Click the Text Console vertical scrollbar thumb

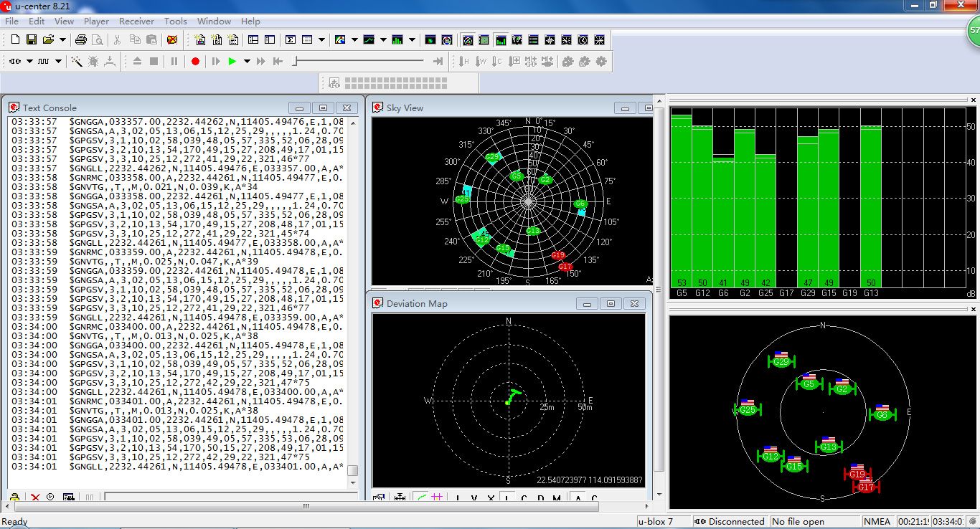click(352, 471)
